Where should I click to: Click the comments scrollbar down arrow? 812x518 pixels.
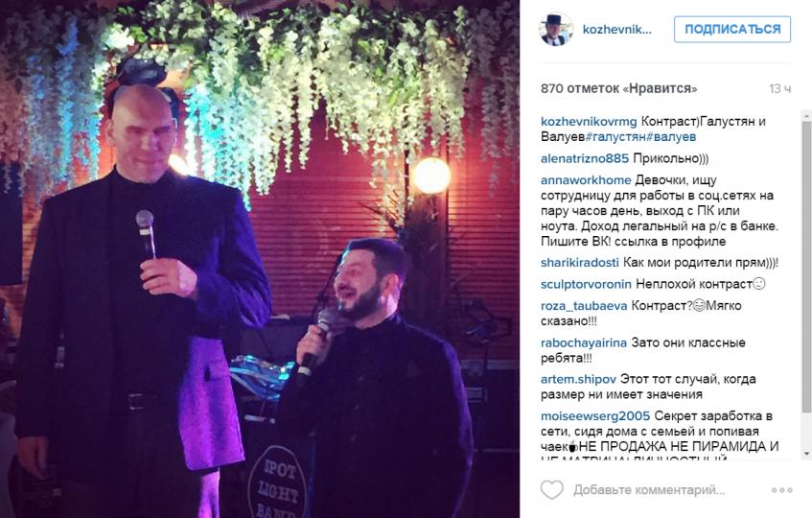[806, 454]
